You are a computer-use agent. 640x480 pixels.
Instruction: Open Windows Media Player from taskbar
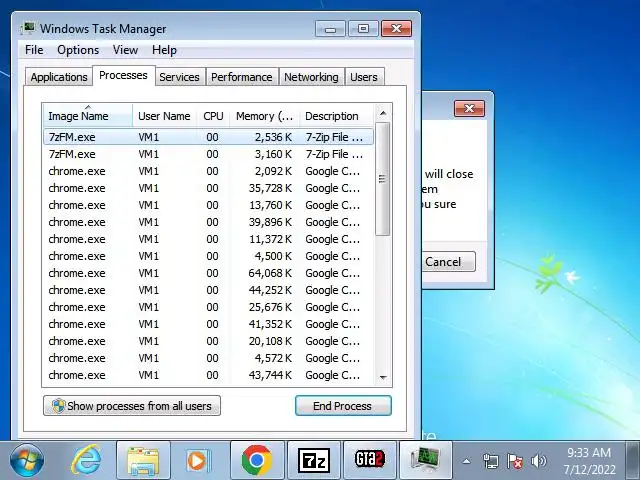199,460
